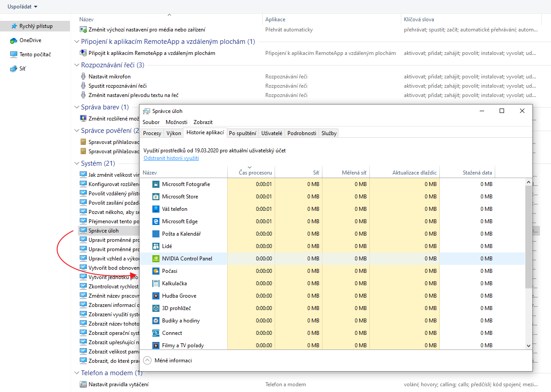Sort by Aplikace column in Explorer
This screenshot has width=551, height=392.
[331, 19]
